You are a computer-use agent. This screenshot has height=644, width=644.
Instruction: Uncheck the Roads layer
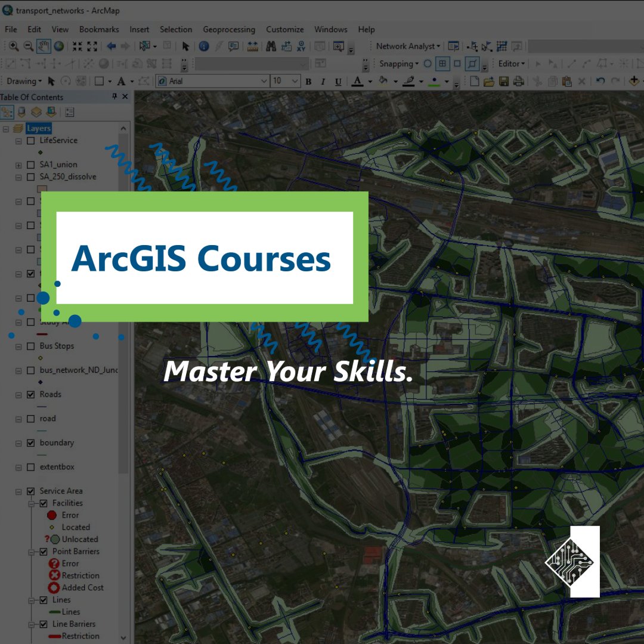[31, 395]
